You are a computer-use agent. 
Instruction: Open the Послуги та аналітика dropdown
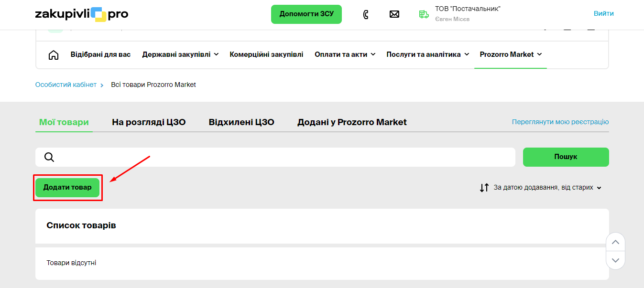tap(427, 54)
